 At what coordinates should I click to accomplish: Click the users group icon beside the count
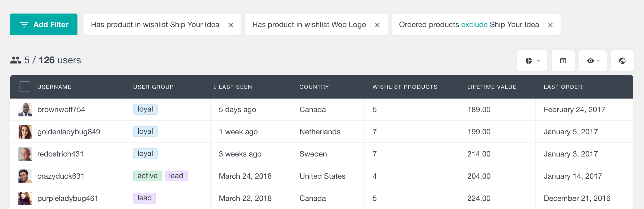pos(16,60)
